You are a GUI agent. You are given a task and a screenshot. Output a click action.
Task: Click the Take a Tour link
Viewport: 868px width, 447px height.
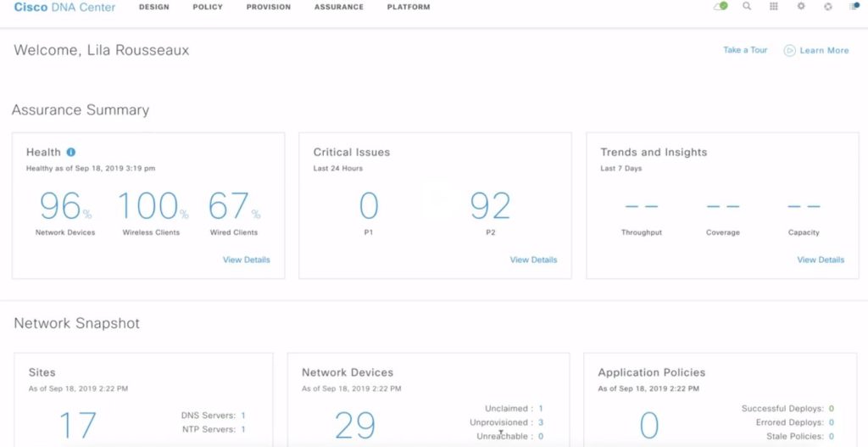(745, 50)
